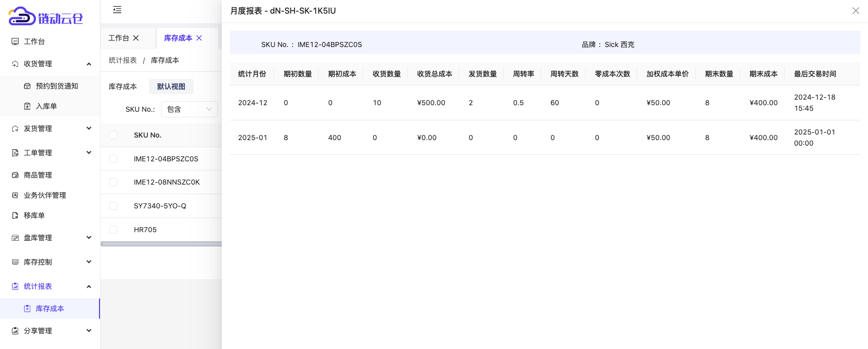Select 库存成本 in sidebar submenu
Viewport: 868px width, 349px height.
click(50, 309)
